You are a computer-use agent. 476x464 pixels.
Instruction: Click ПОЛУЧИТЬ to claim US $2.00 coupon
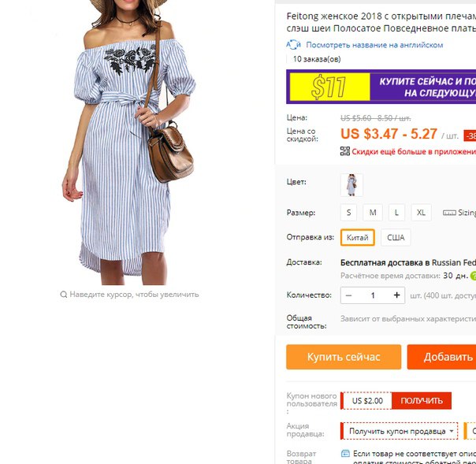pos(422,400)
